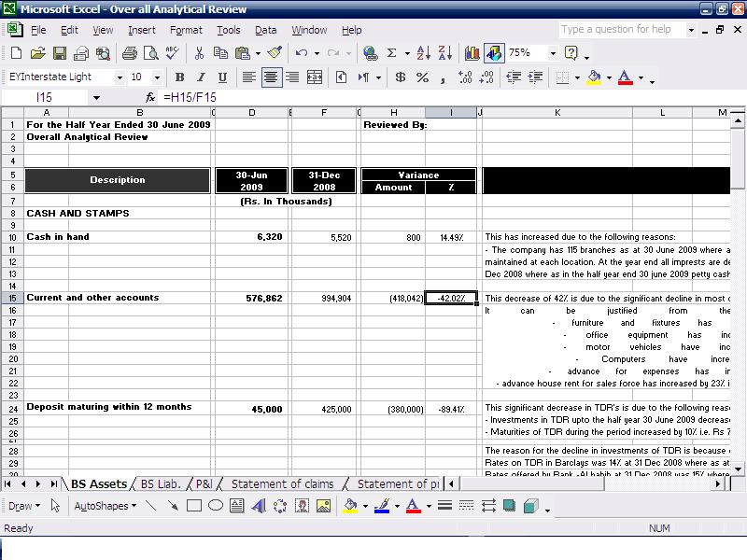This screenshot has width=747, height=560.
Task: Click the Percent Style icon
Action: tap(421, 77)
